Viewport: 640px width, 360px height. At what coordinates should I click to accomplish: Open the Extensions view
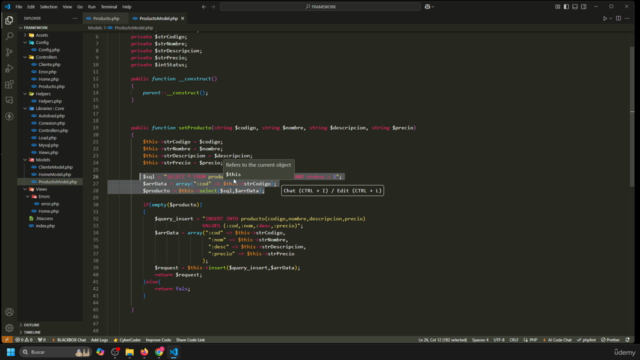[9, 84]
